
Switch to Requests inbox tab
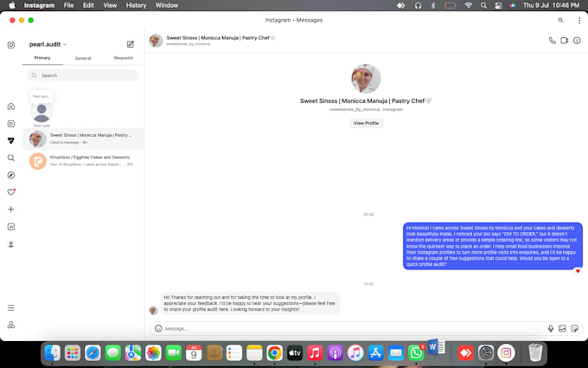124,58
